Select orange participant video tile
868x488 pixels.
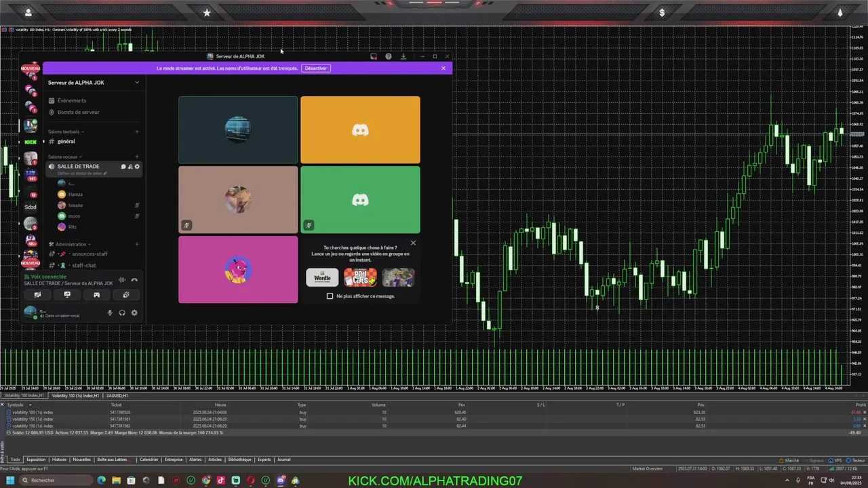click(x=360, y=130)
